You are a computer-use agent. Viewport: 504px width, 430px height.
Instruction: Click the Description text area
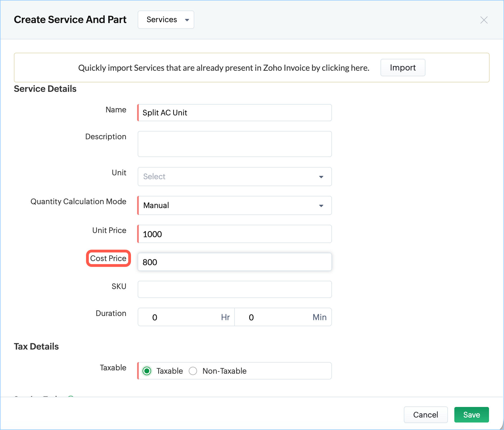(235, 144)
